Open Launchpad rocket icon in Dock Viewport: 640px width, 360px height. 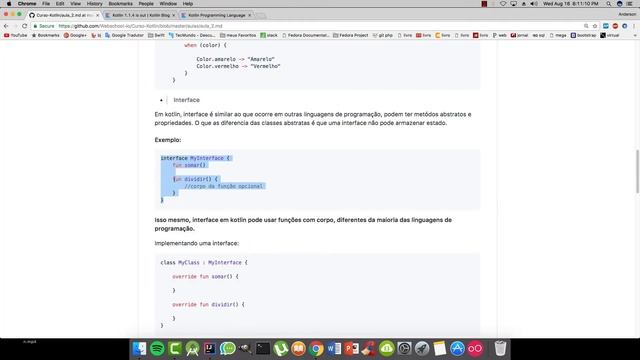click(x=422, y=349)
